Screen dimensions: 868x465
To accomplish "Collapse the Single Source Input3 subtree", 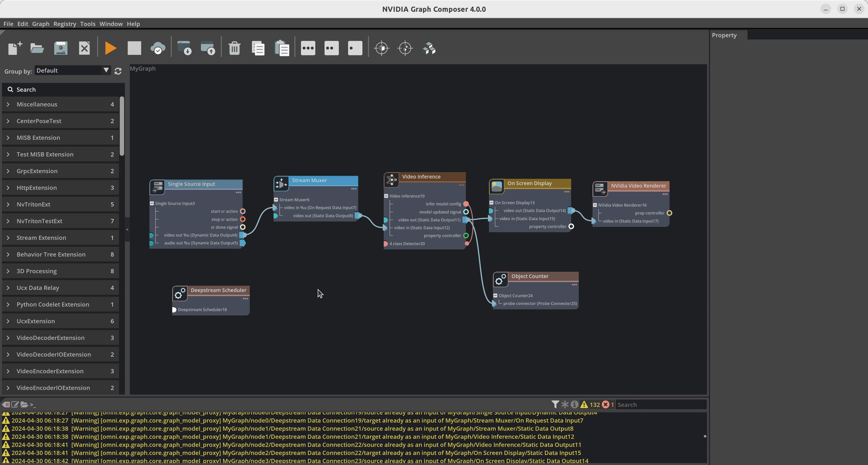I will [x=152, y=204].
